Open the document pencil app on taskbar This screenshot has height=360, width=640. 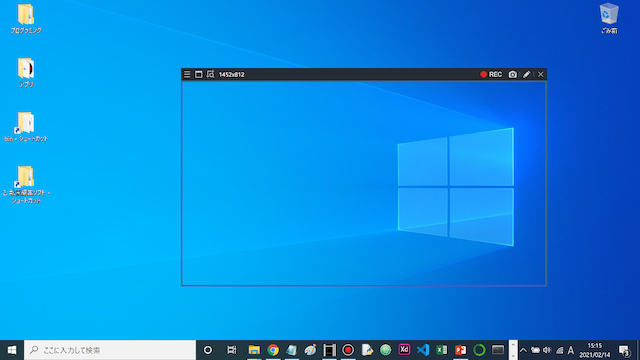[x=367, y=350]
